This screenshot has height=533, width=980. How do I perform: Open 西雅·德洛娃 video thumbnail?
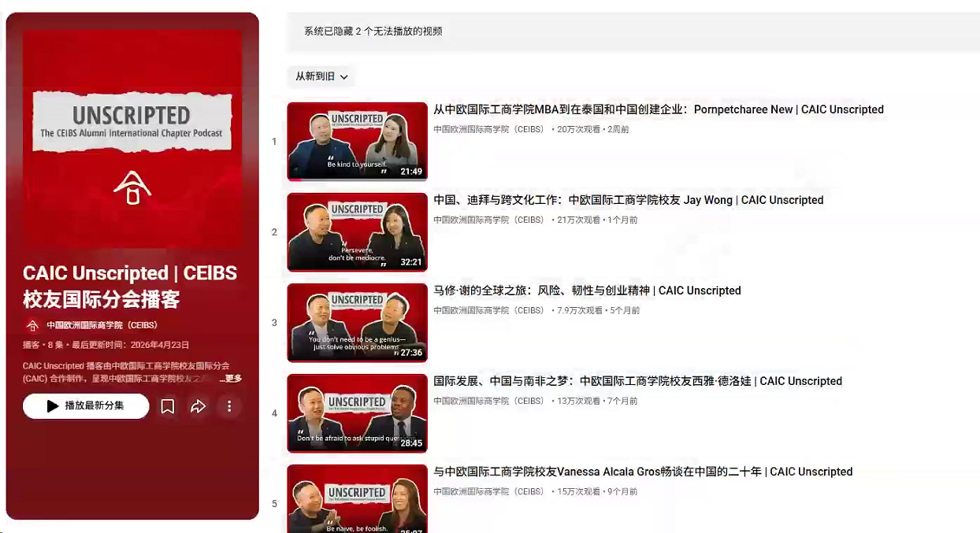(357, 413)
